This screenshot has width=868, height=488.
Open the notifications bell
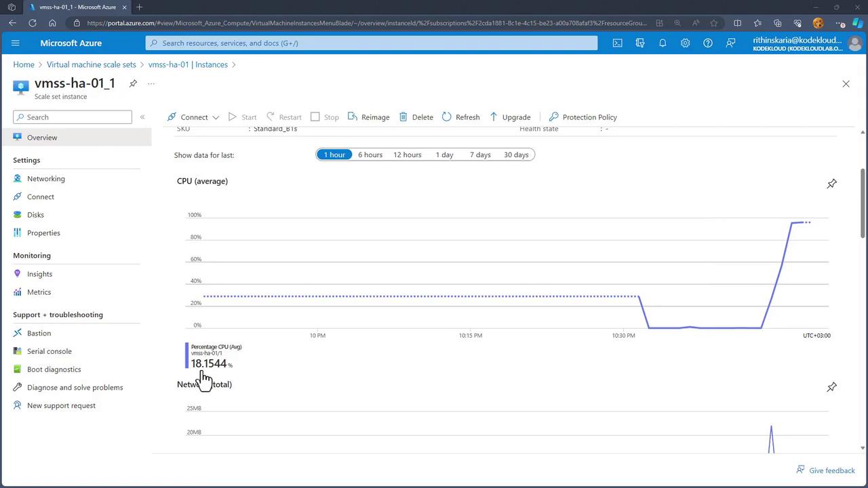[663, 43]
